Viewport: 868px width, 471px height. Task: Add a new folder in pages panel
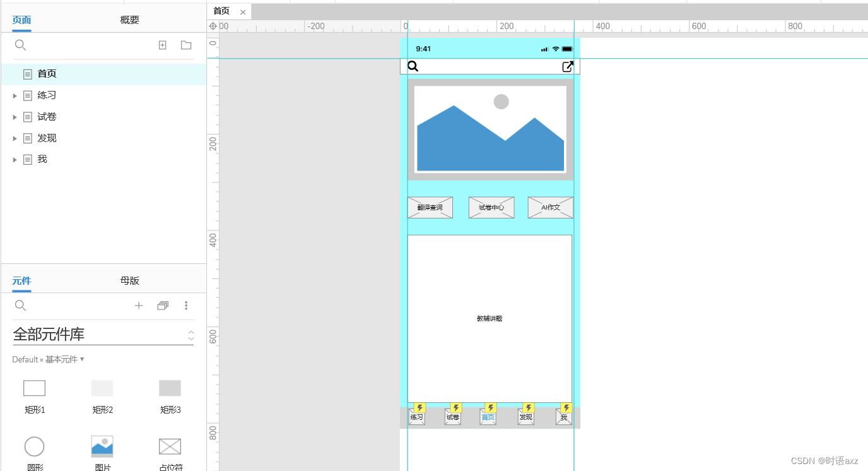pyautogui.click(x=186, y=45)
